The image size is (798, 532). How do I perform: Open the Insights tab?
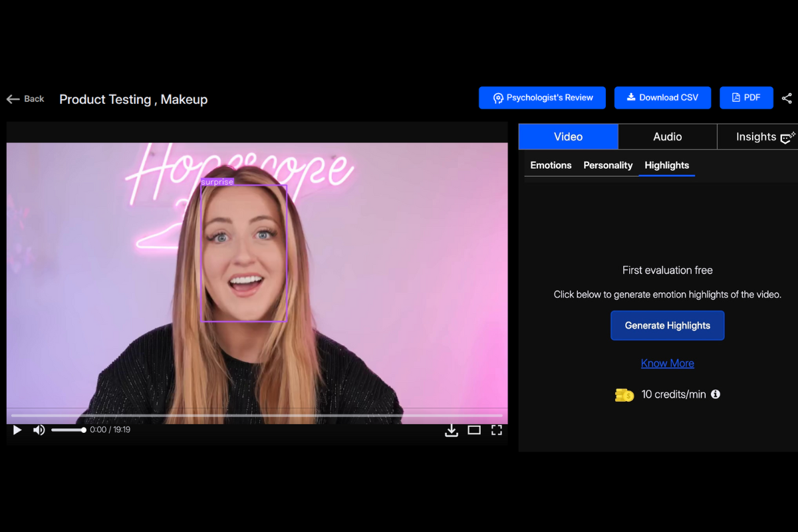[x=757, y=137]
